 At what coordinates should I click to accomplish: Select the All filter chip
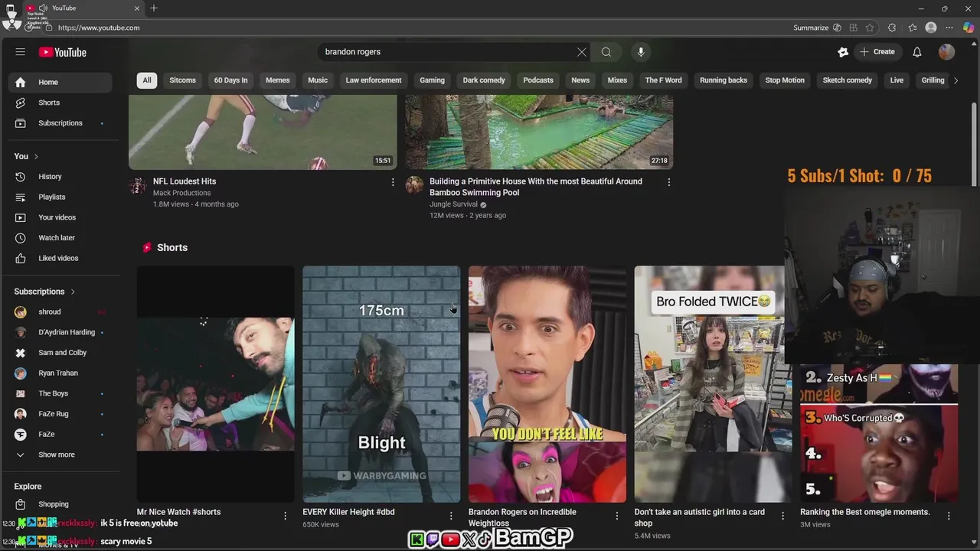pyautogui.click(x=147, y=80)
